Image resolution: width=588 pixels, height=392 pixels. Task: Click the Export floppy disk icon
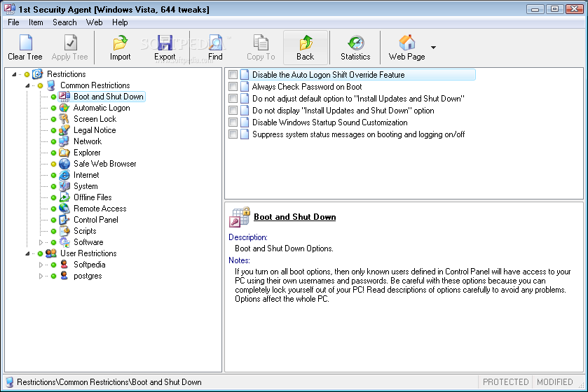pyautogui.click(x=165, y=43)
